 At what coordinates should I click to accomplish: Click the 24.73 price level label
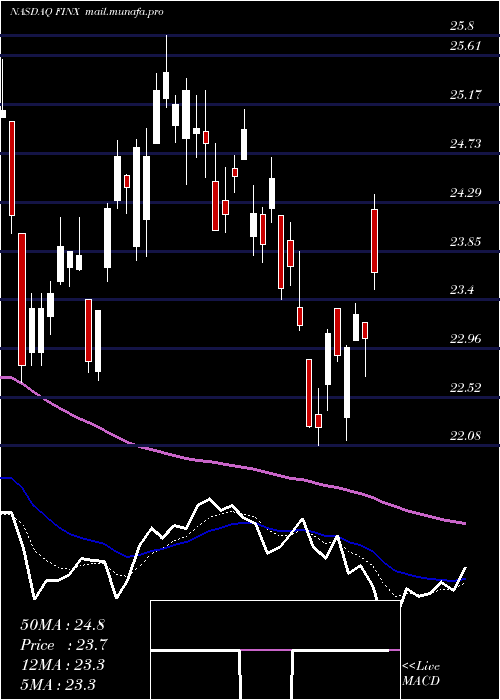[x=465, y=144]
